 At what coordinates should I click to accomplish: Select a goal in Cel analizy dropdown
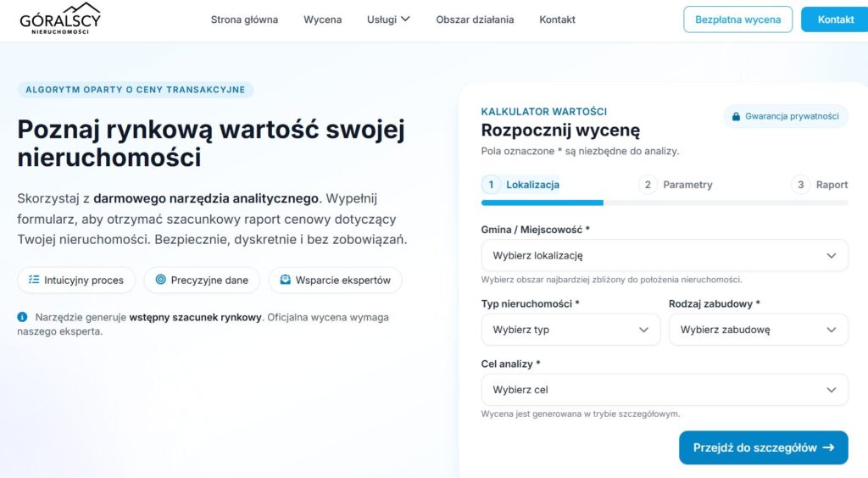664,390
